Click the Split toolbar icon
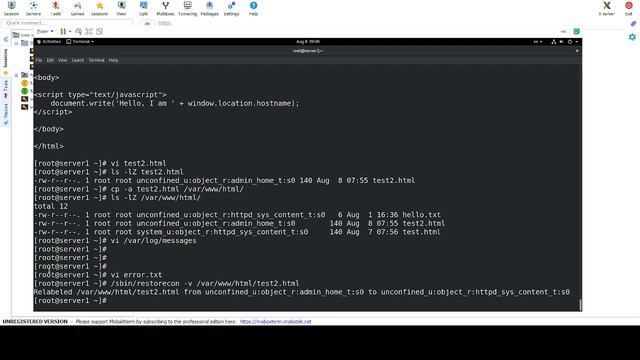The height and width of the screenshot is (360, 640). (143, 8)
